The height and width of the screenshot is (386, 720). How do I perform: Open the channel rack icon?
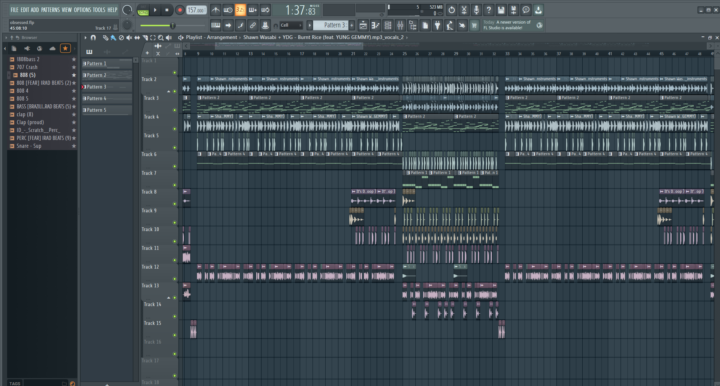pos(388,26)
